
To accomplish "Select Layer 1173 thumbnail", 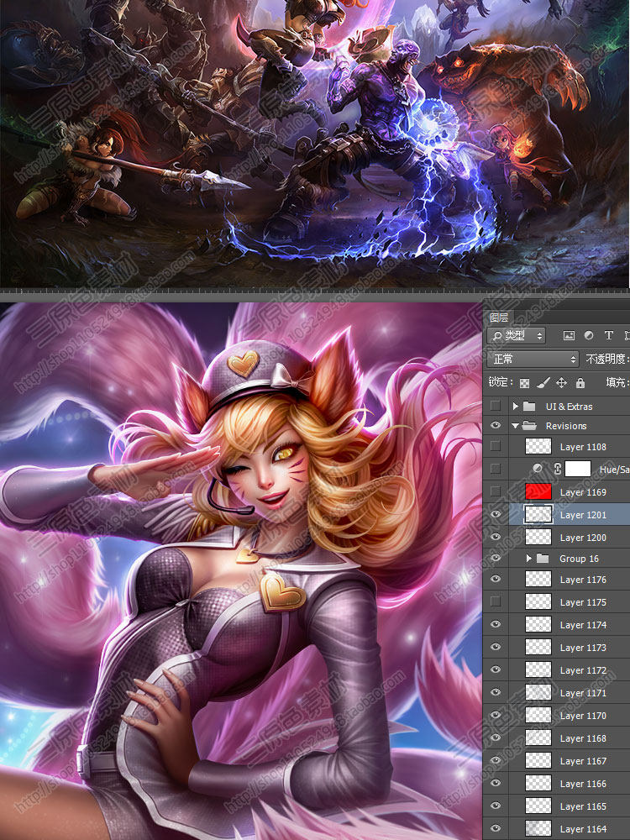I will click(x=538, y=647).
